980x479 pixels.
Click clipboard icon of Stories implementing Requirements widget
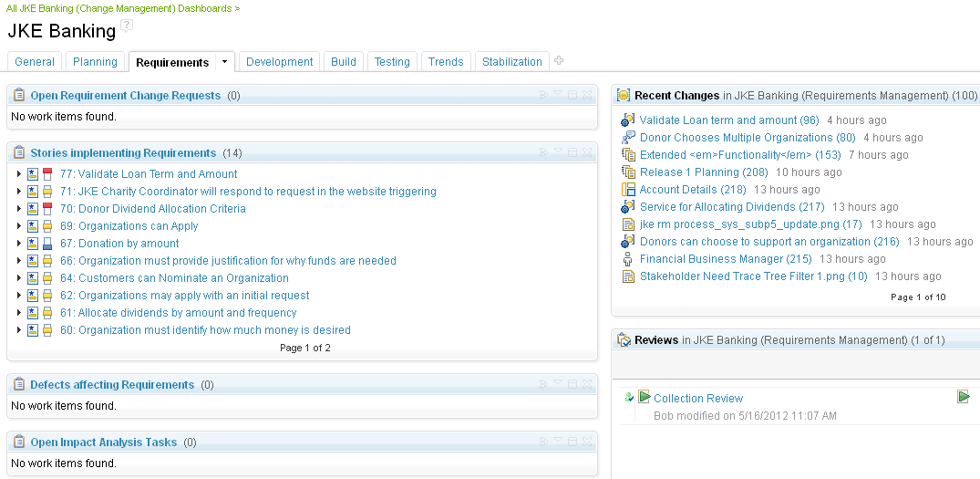pyautogui.click(x=19, y=152)
